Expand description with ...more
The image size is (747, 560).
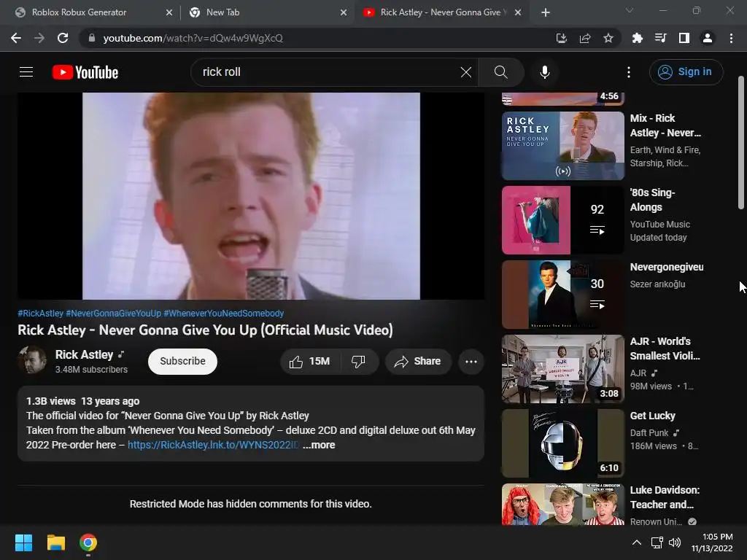pos(319,445)
